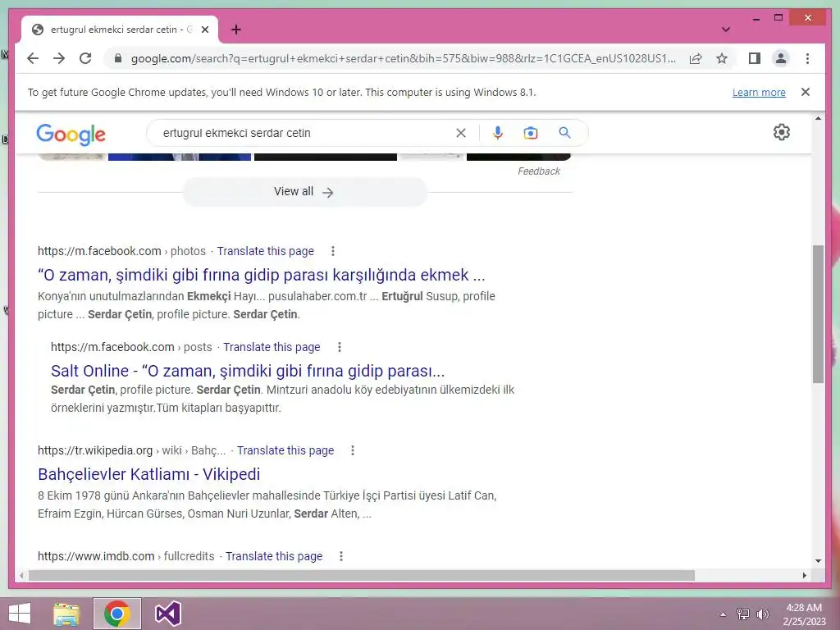
Task: Open Learn more about Chrome updates
Action: click(759, 92)
